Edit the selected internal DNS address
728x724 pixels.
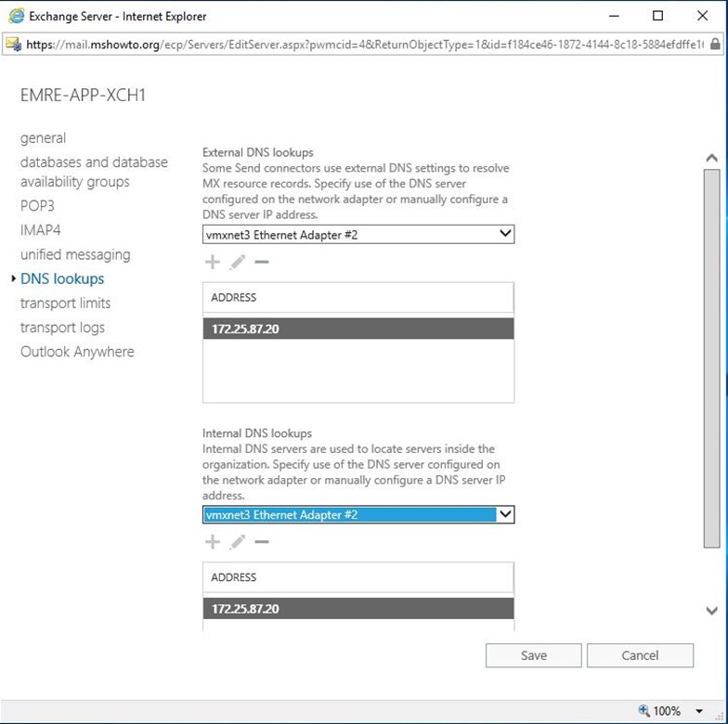tap(238, 542)
